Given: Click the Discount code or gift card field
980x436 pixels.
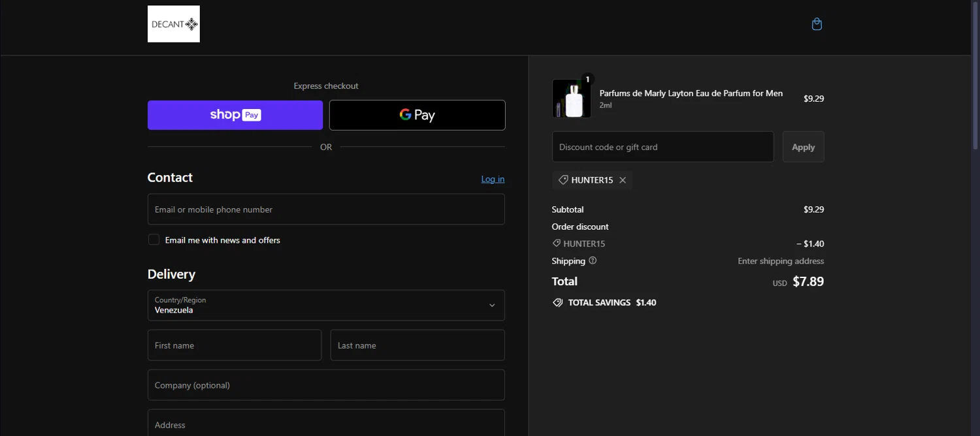Looking at the screenshot, I should tap(662, 147).
